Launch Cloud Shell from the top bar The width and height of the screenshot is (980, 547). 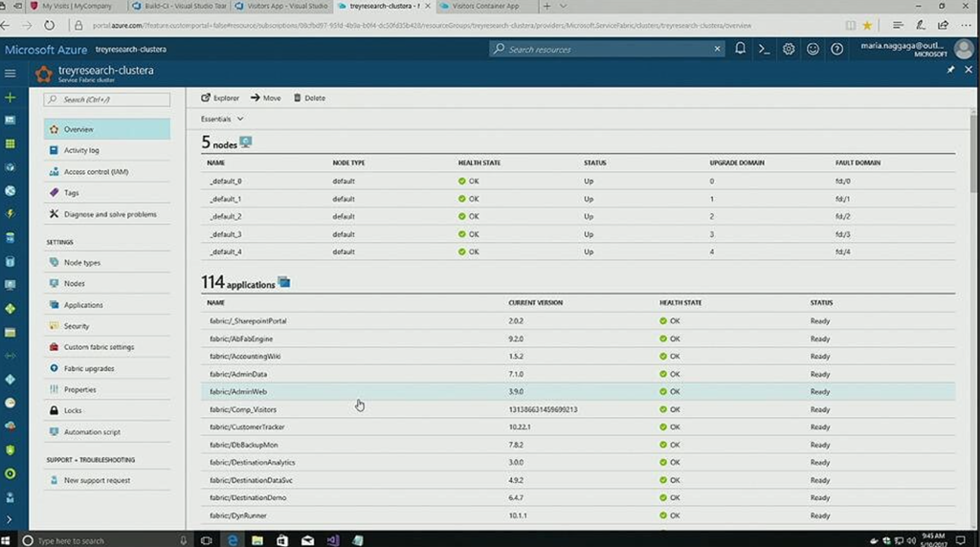[x=764, y=49]
